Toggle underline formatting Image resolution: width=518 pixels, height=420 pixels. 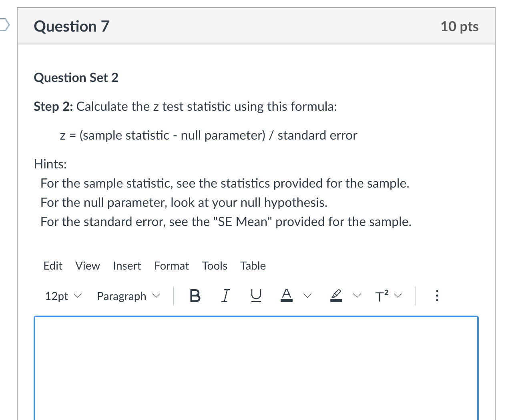256,296
